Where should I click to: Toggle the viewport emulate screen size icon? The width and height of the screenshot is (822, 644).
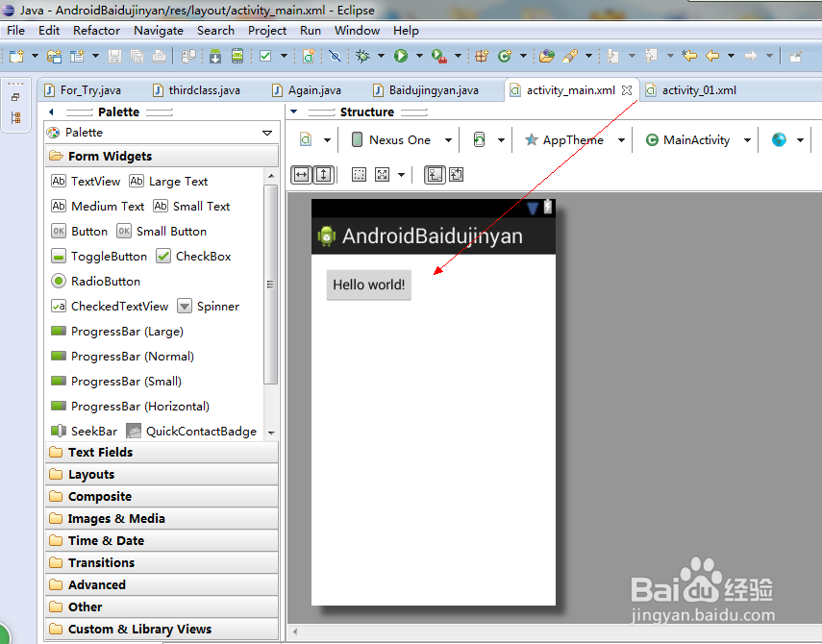pos(435,175)
